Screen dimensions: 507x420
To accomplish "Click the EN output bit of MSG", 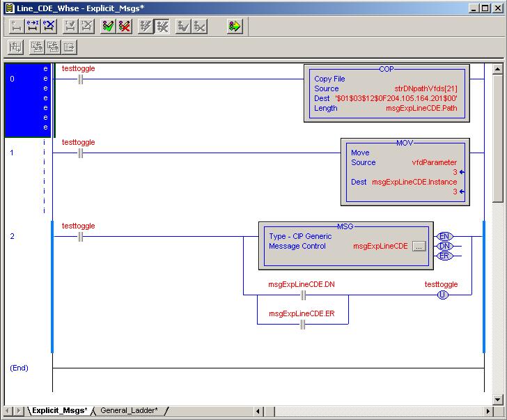I will coord(444,236).
